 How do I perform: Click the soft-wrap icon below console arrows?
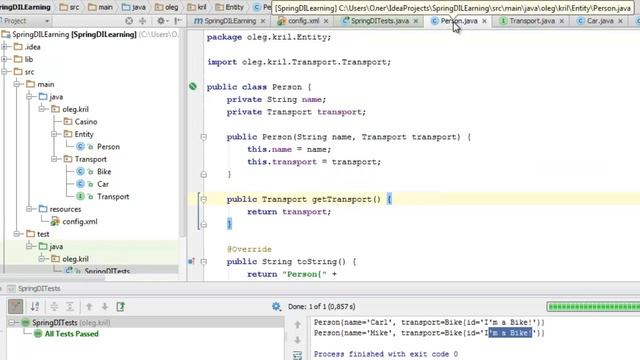[298, 355]
